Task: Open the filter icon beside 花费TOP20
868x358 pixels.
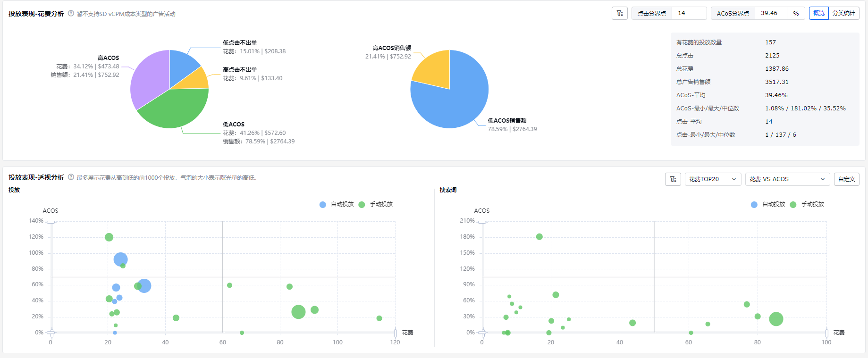Action: tap(673, 179)
